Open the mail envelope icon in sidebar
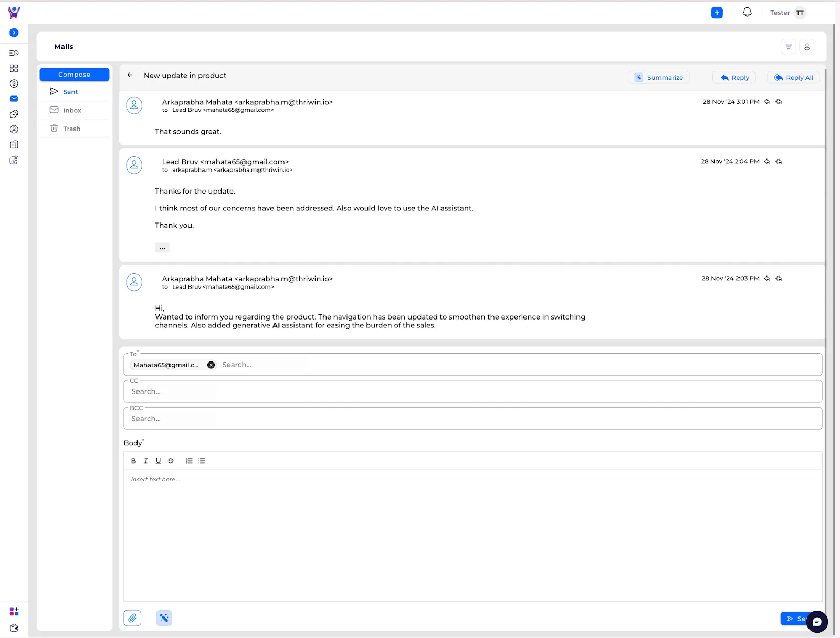The height and width of the screenshot is (638, 840). point(14,99)
